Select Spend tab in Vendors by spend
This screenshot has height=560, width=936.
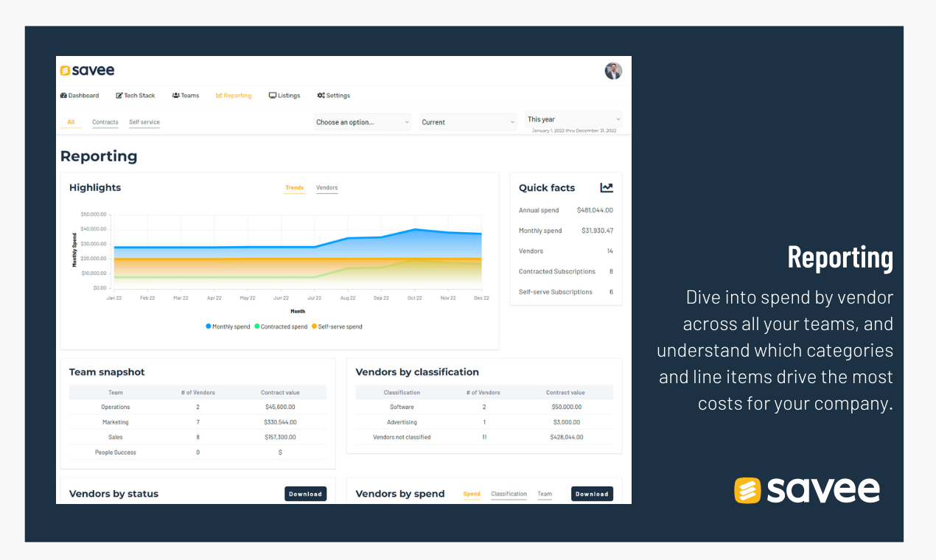[x=472, y=494]
